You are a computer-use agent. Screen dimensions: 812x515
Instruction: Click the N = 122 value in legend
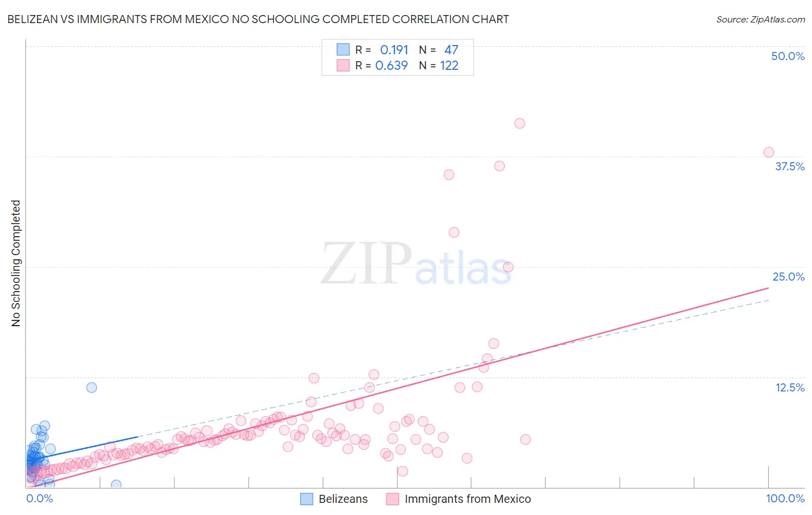coord(439,65)
